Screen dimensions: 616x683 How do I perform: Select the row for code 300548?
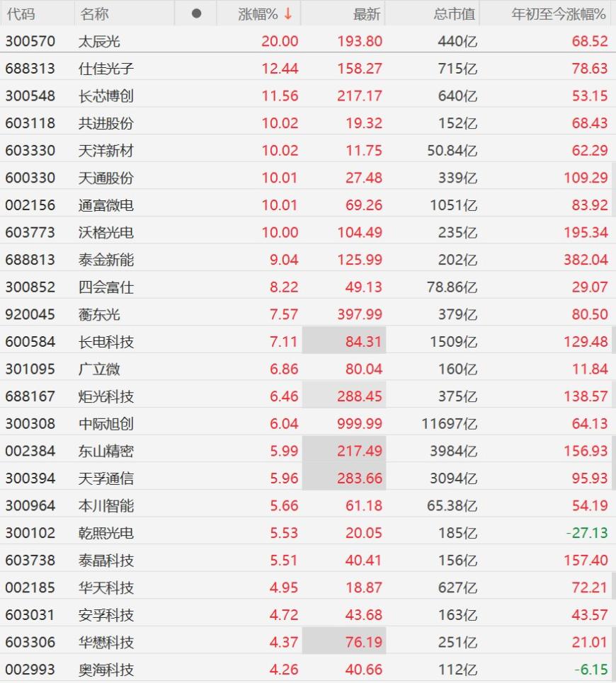(308, 96)
